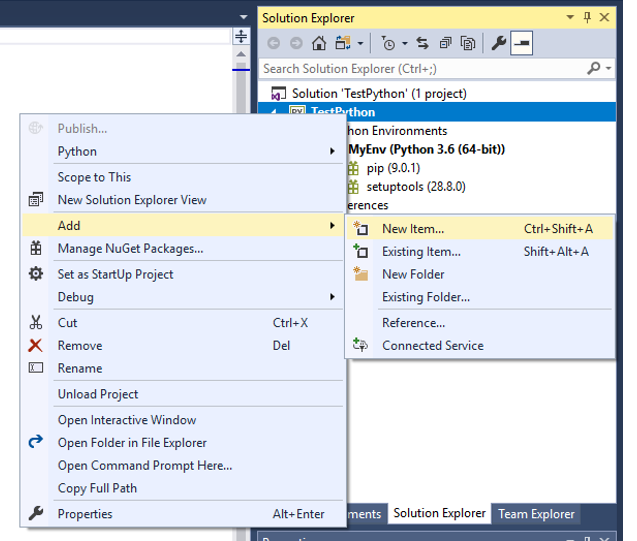This screenshot has width=637, height=541.
Task: Close the Solution Explorer panel
Action: (604, 17)
